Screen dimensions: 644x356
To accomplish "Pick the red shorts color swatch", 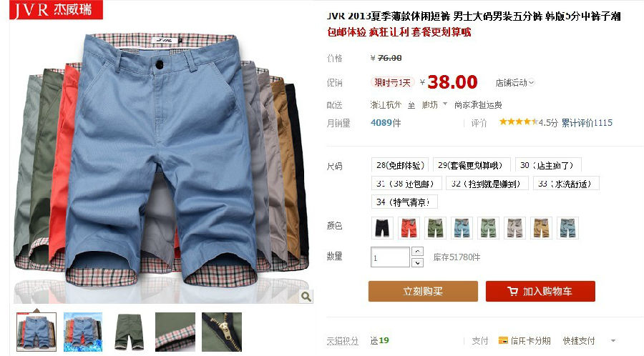I will (409, 227).
